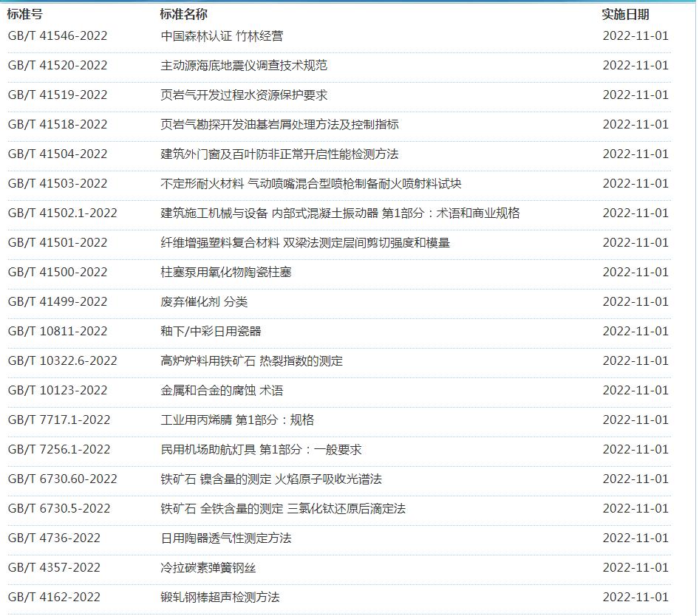The width and height of the screenshot is (699, 616).
Task: Click standard number GB/T 41518-2022
Action: click(57, 124)
